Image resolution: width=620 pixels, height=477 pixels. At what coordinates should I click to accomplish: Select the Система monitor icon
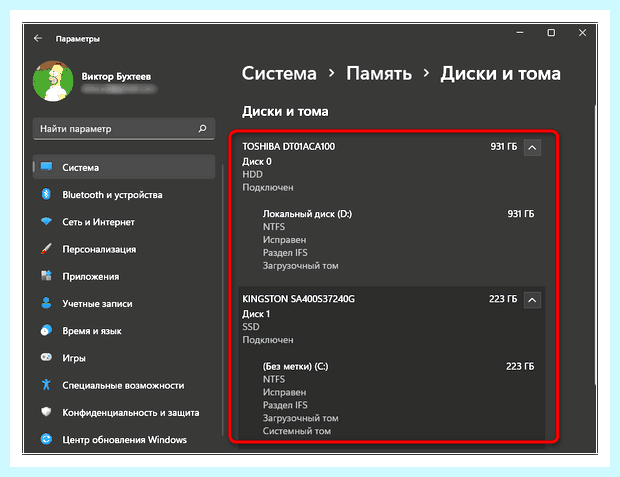pyautogui.click(x=47, y=167)
